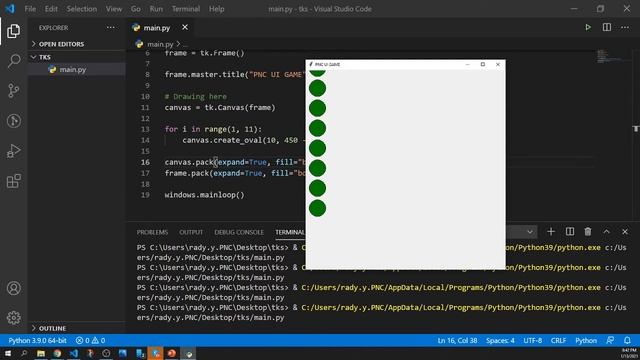Expand the Open Editors section
This screenshot has height=360, width=640.
[x=77, y=44]
